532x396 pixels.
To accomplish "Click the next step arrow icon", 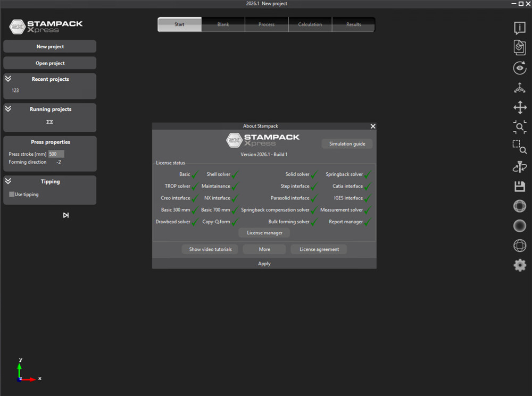I will [66, 215].
